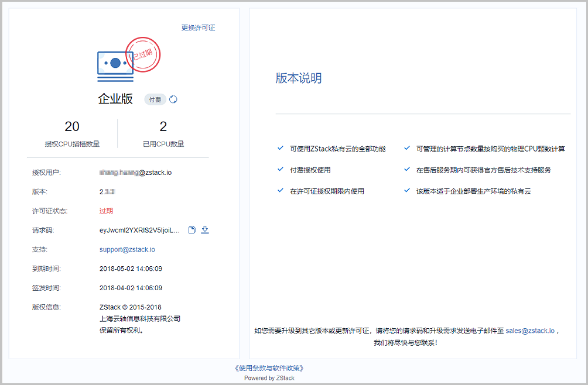Click the checkmark beside 该版本适于企业部署生产环境的私有云
This screenshot has width=588, height=385.
[x=407, y=191]
